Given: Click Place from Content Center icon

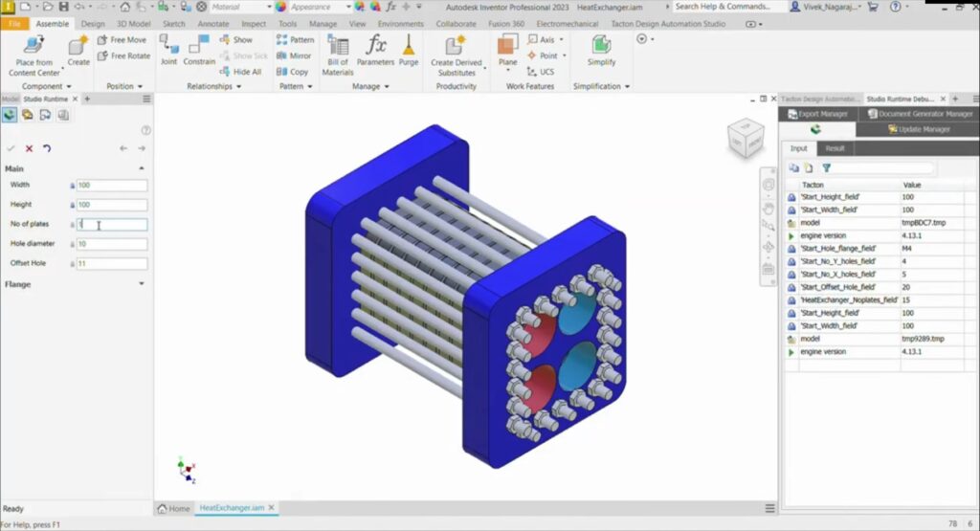Looking at the screenshot, I should tap(33, 46).
